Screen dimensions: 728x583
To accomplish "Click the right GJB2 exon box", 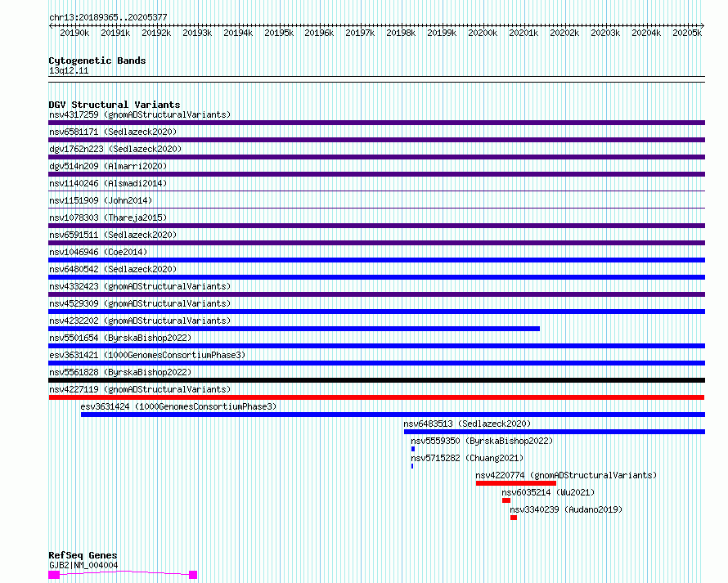I will [x=193, y=575].
